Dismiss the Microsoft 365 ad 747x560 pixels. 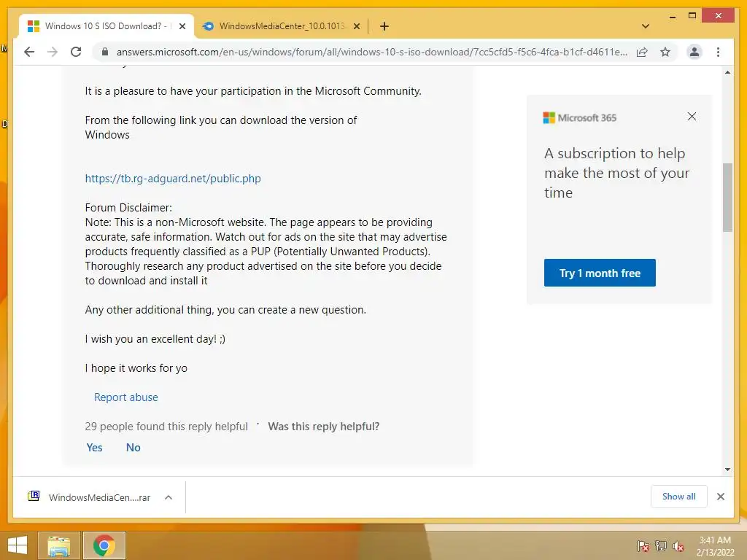pyautogui.click(x=692, y=117)
